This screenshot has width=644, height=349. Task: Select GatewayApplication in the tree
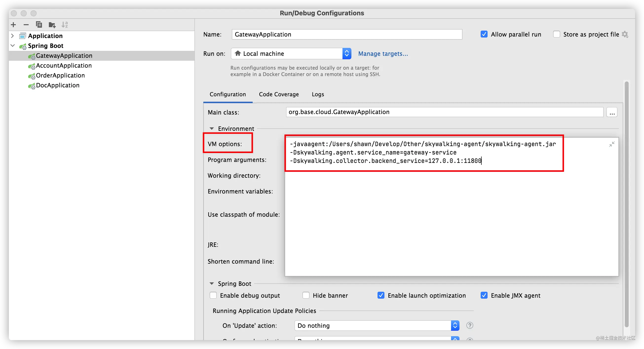point(64,56)
